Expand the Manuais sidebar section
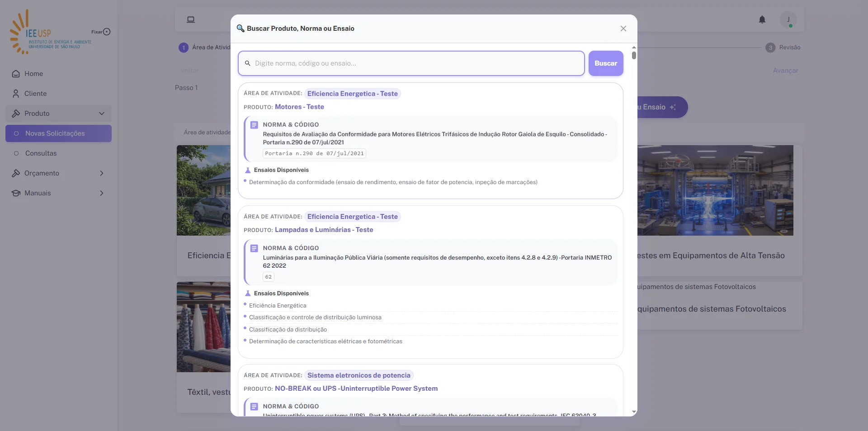 tap(58, 193)
